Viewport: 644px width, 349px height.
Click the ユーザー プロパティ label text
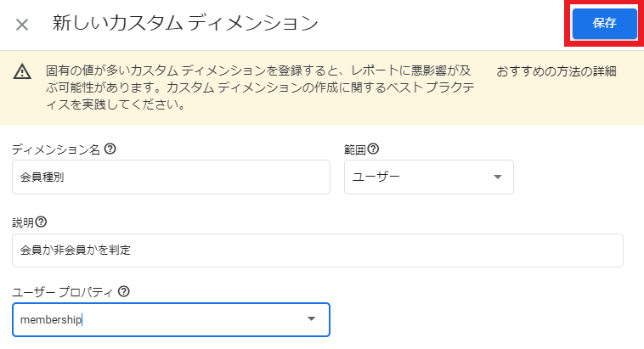click(64, 291)
